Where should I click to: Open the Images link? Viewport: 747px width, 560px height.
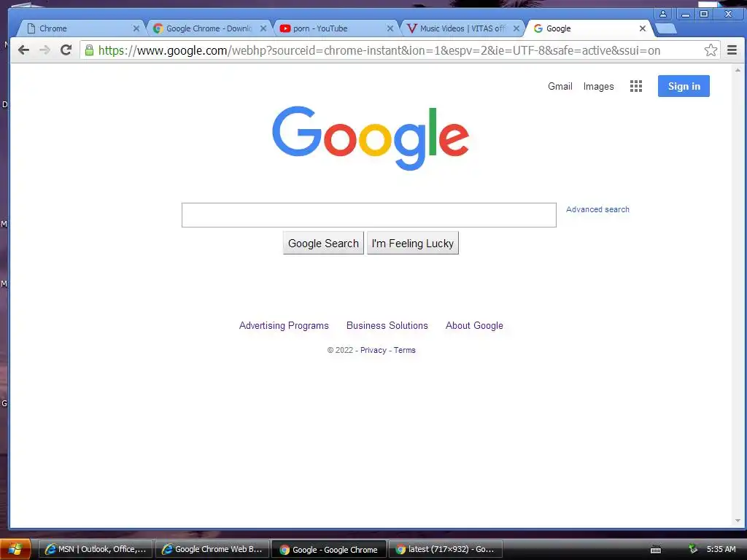(x=598, y=86)
